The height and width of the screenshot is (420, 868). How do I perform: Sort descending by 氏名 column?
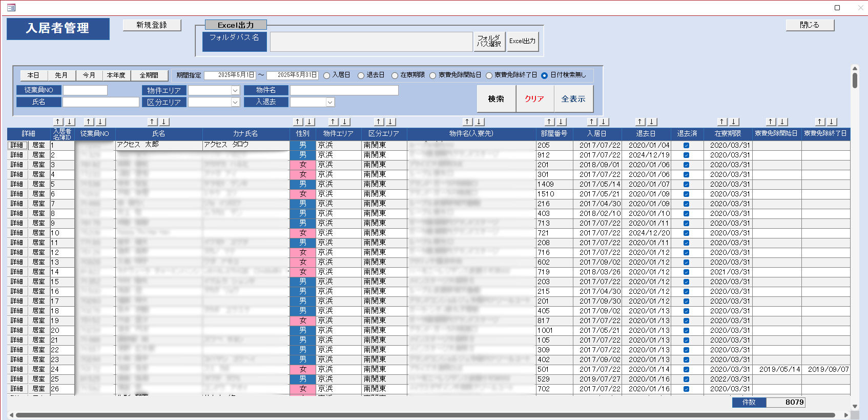click(164, 122)
